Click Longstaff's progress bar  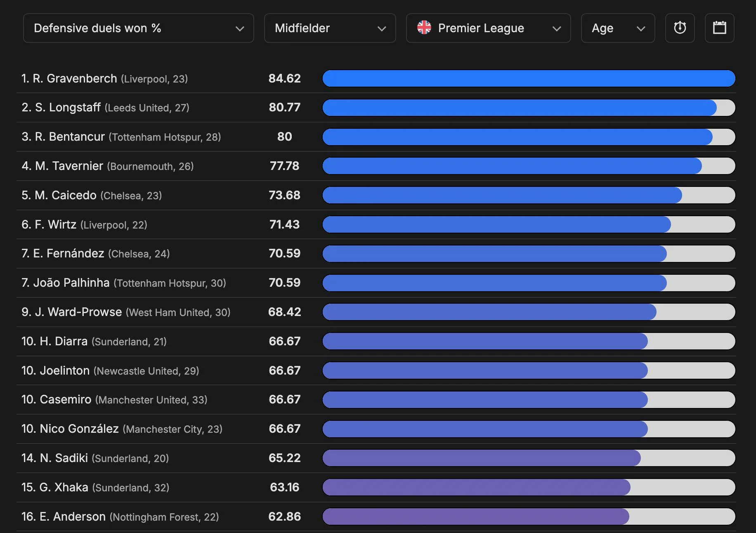[x=529, y=108]
